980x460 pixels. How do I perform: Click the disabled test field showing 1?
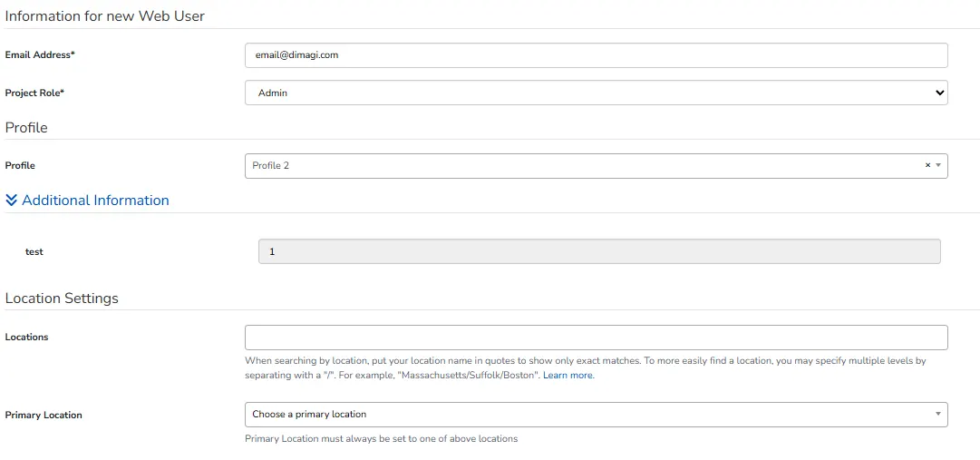coord(599,251)
